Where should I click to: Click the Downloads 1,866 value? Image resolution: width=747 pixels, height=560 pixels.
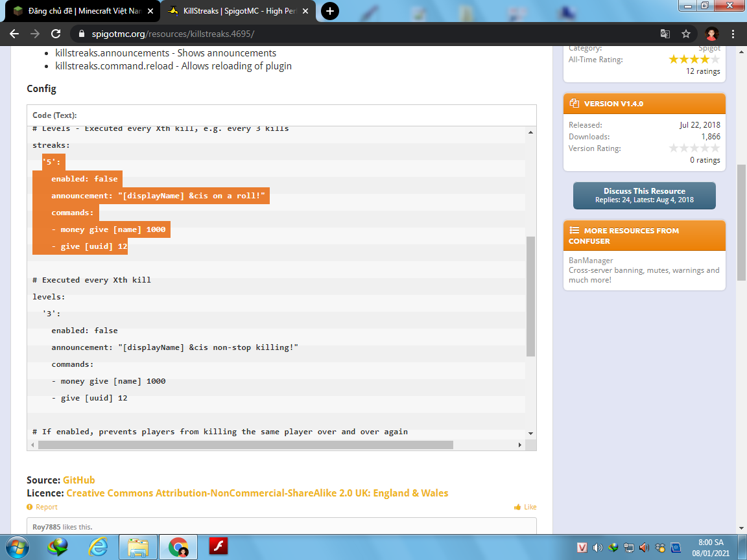pyautogui.click(x=710, y=137)
